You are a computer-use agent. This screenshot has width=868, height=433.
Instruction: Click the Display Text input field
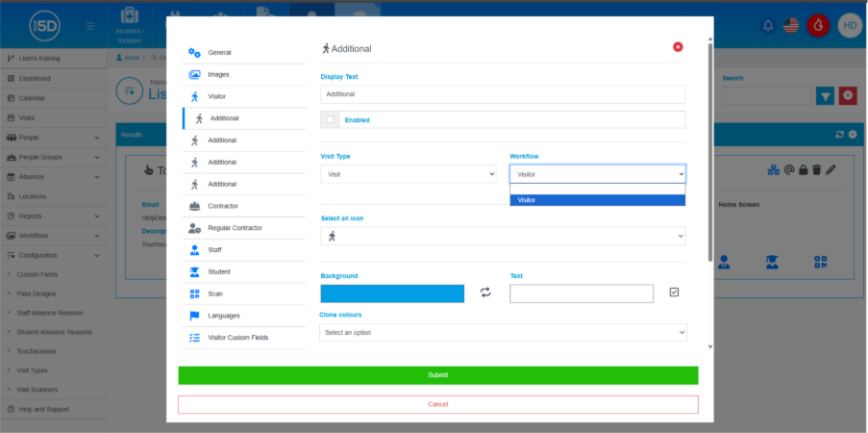(503, 94)
